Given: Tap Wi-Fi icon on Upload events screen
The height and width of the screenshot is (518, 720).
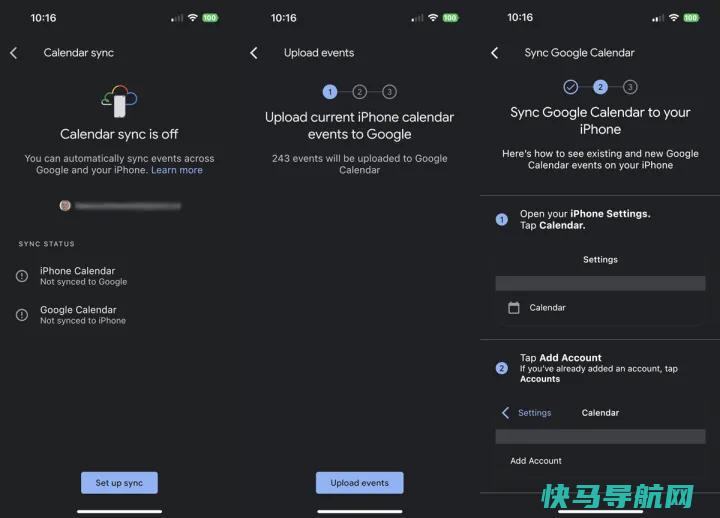Looking at the screenshot, I should 433,17.
